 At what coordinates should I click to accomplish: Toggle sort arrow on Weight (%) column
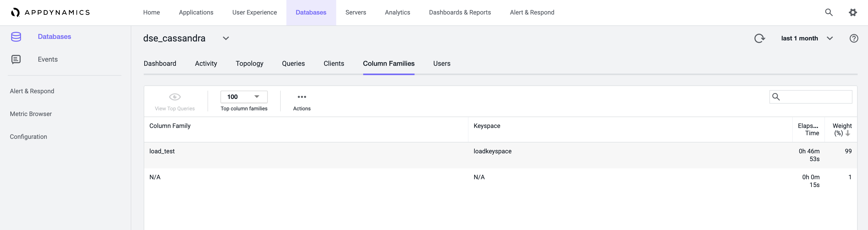pos(848,133)
